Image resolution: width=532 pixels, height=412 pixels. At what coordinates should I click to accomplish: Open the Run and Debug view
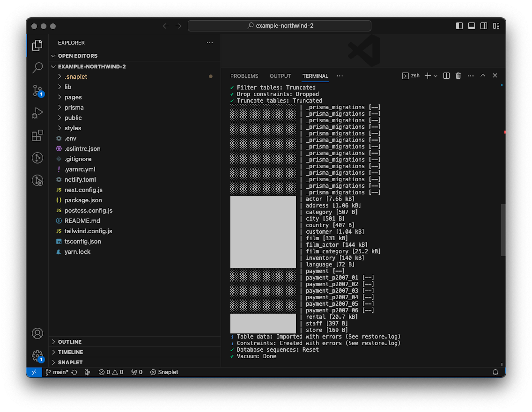(37, 113)
